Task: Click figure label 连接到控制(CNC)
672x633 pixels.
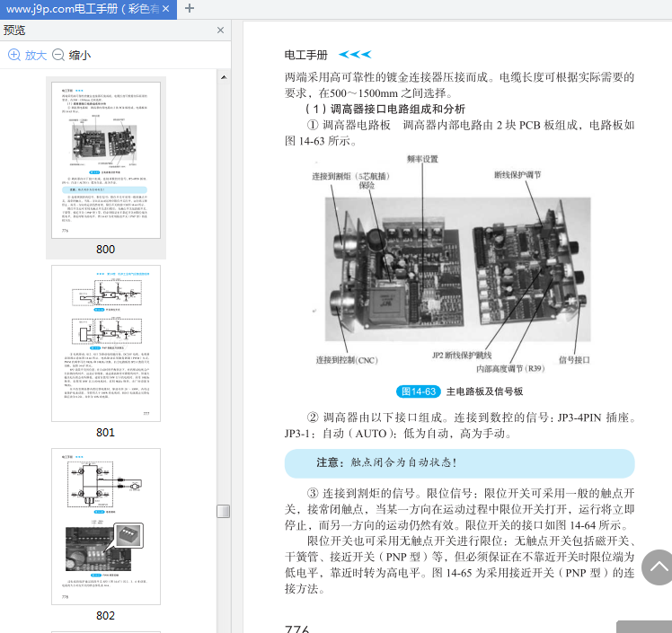Action: pyautogui.click(x=347, y=360)
